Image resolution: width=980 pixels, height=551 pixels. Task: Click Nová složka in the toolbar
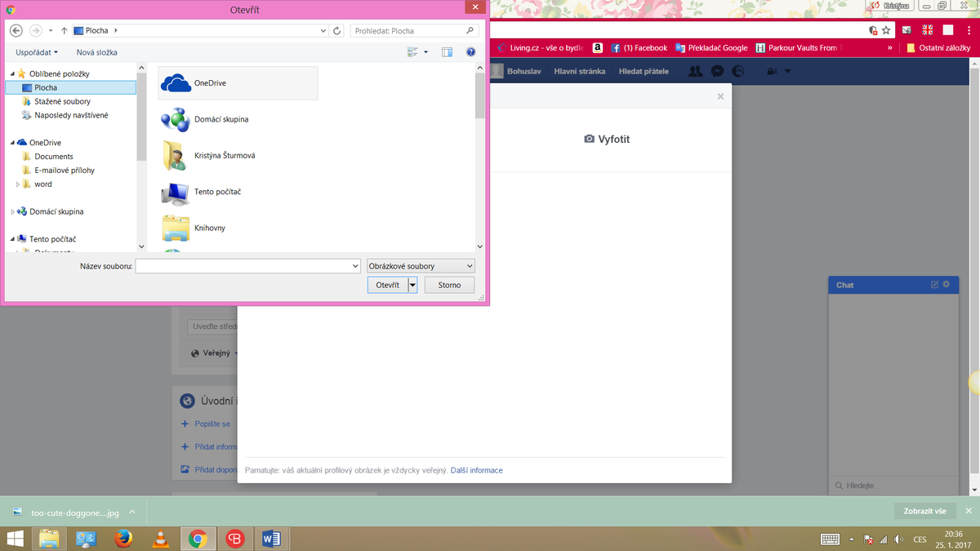point(96,52)
